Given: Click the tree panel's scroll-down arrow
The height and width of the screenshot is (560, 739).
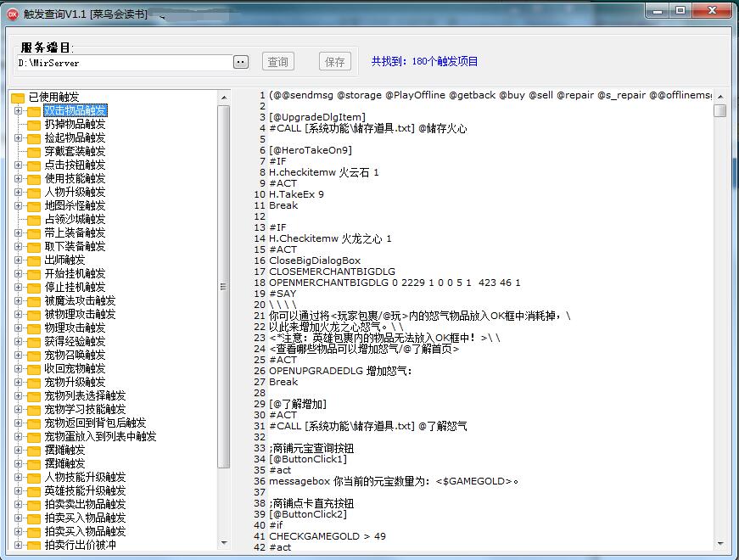Looking at the screenshot, I should click(224, 544).
